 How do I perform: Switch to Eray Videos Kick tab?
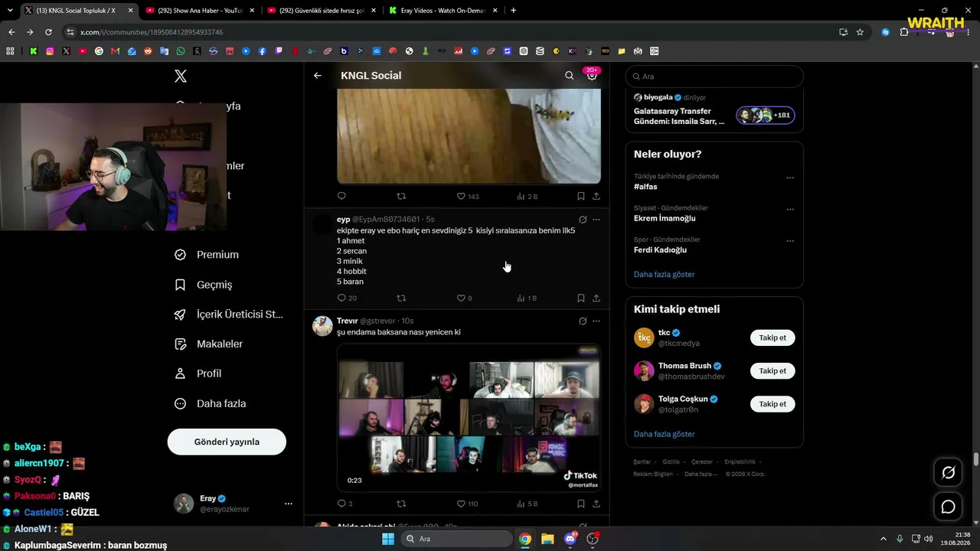coord(441,11)
